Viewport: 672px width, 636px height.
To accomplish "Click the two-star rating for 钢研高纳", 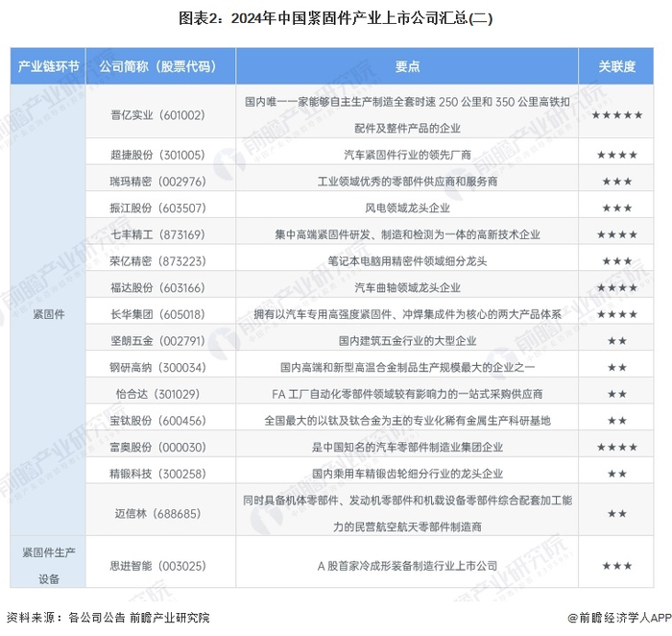I will coord(616,368).
